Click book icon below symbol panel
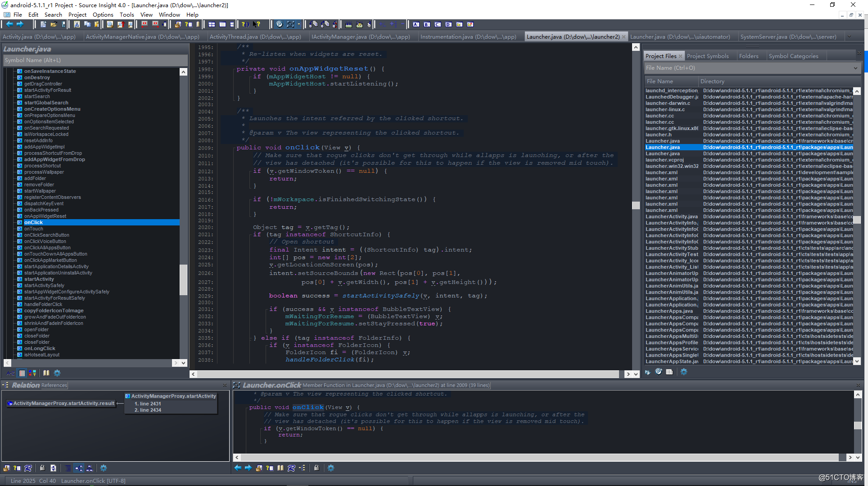 tap(46, 373)
